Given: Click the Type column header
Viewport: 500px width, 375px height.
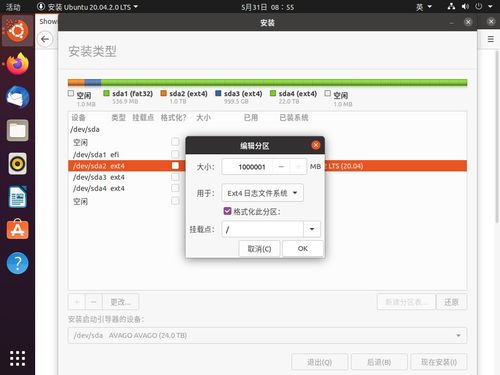Looking at the screenshot, I should click(118, 117).
